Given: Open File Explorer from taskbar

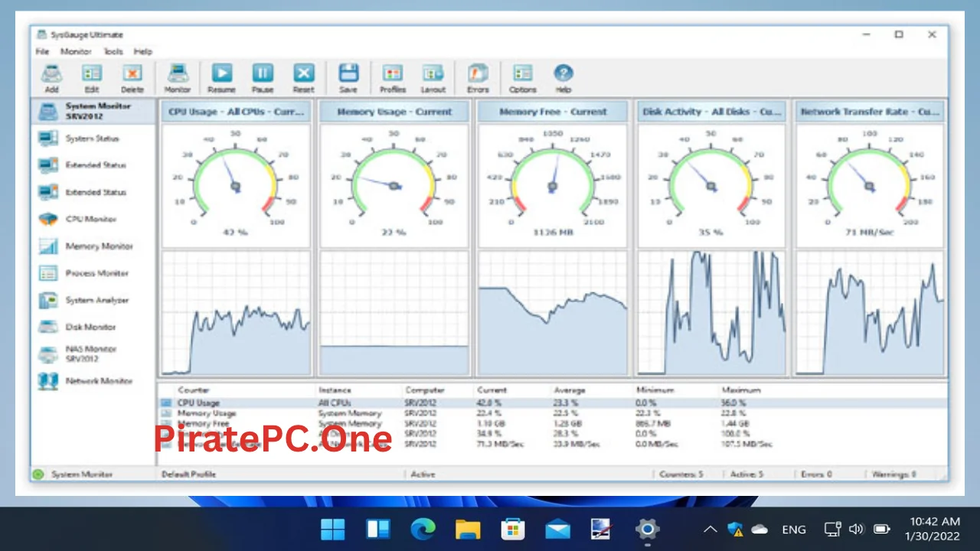Looking at the screenshot, I should 468,530.
